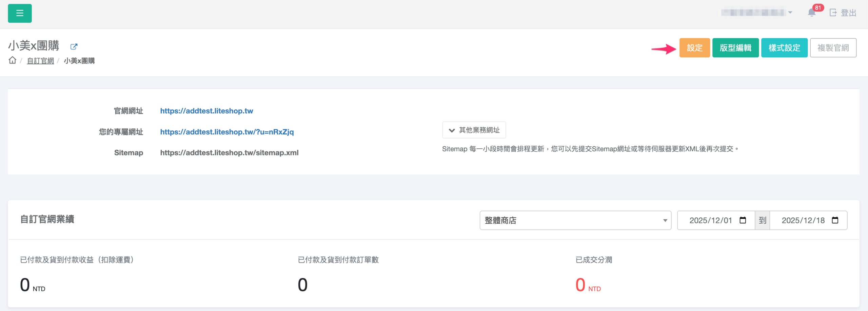The width and height of the screenshot is (868, 311).
Task: Click the notification bell icon
Action: 811,13
